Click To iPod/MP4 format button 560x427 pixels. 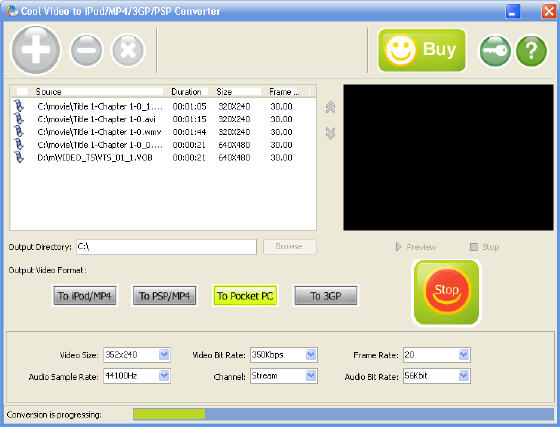point(85,296)
